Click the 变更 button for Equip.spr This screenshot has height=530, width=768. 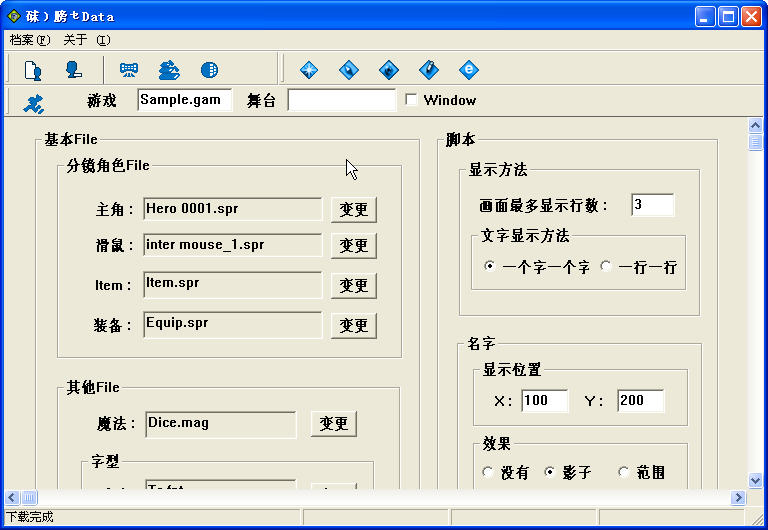[354, 326]
